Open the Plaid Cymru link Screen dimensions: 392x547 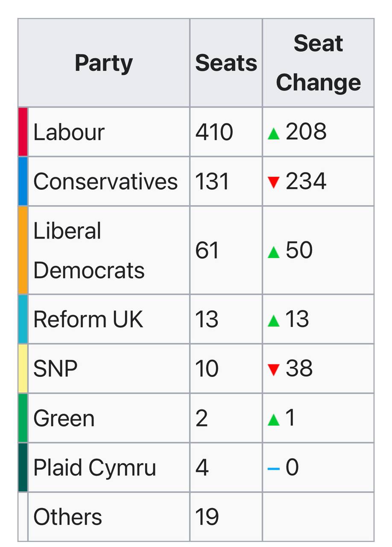point(94,468)
